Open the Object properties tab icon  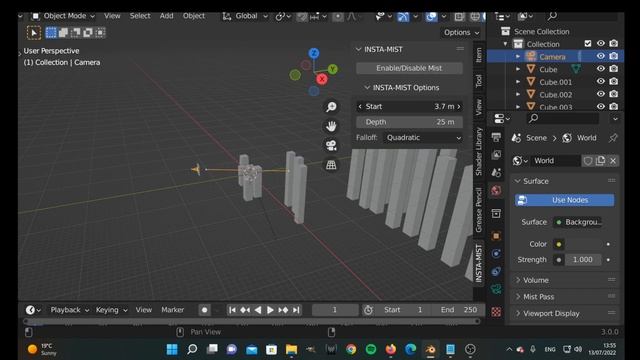click(x=496, y=236)
